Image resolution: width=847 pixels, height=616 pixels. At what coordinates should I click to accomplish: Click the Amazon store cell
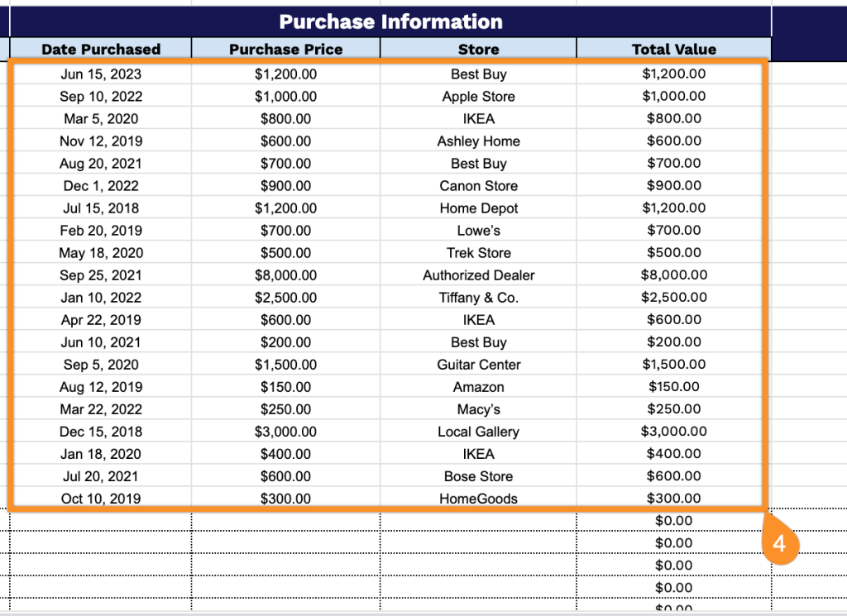[478, 387]
